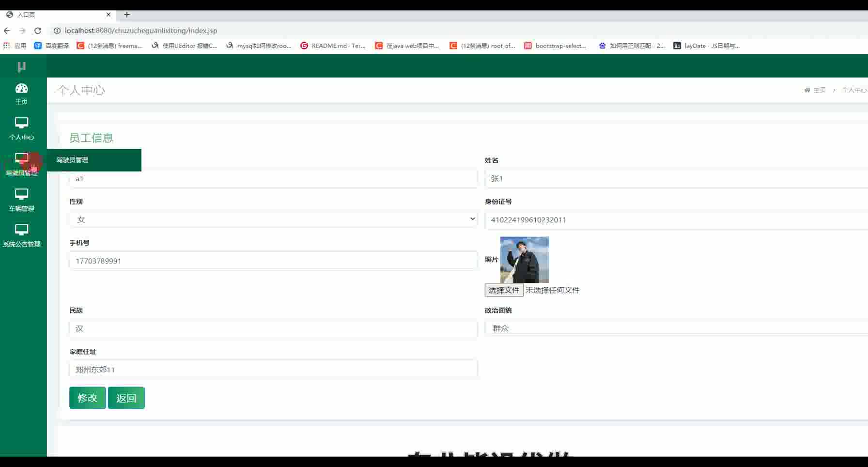Screen dimensions: 868x467
Task: Choose 驾驶员管理 flyout submenu item
Action: (94, 160)
